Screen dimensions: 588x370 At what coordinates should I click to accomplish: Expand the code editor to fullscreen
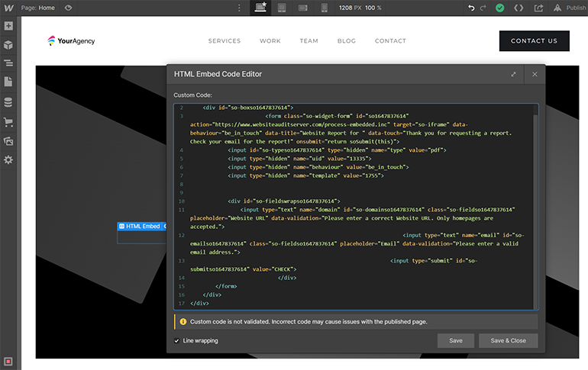(514, 74)
